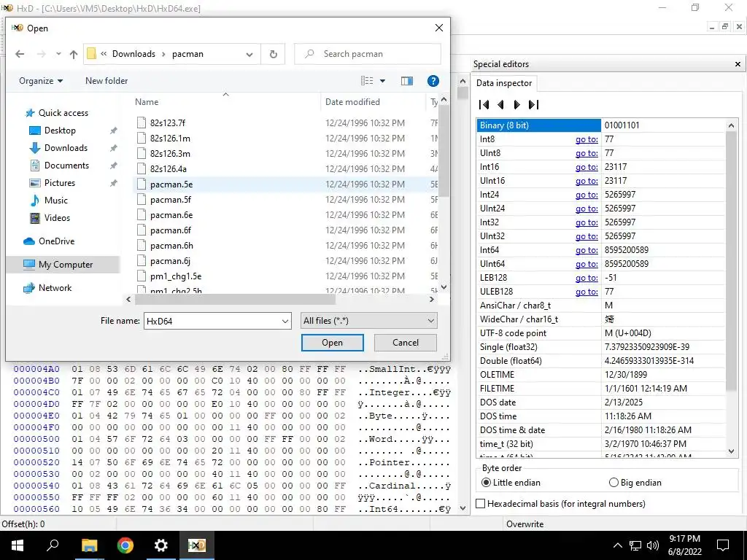Close the Special editors panel
This screenshot has height=560, width=747.
(x=738, y=64)
